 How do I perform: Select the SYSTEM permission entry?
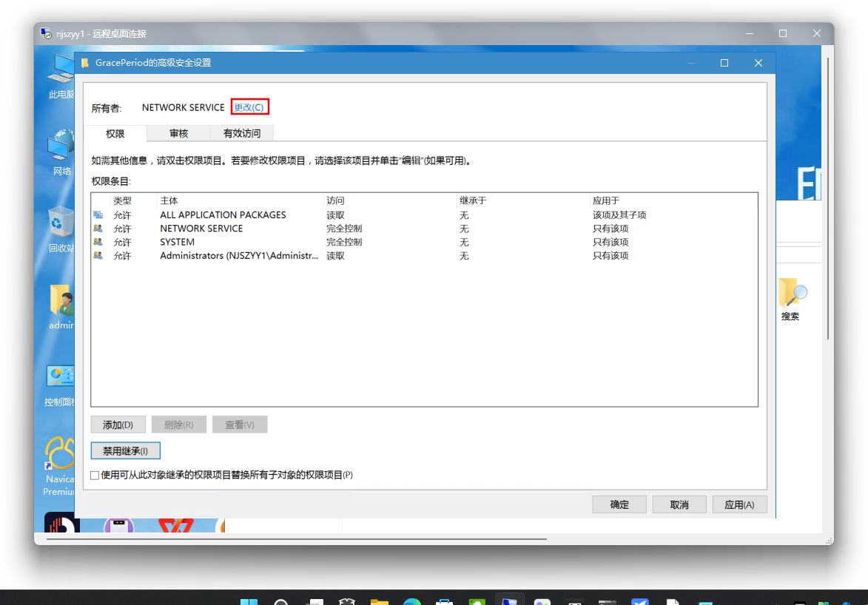click(x=178, y=242)
